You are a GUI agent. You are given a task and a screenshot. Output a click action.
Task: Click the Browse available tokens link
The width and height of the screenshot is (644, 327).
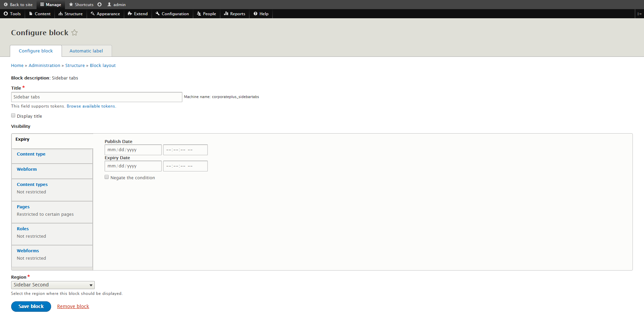[91, 106]
